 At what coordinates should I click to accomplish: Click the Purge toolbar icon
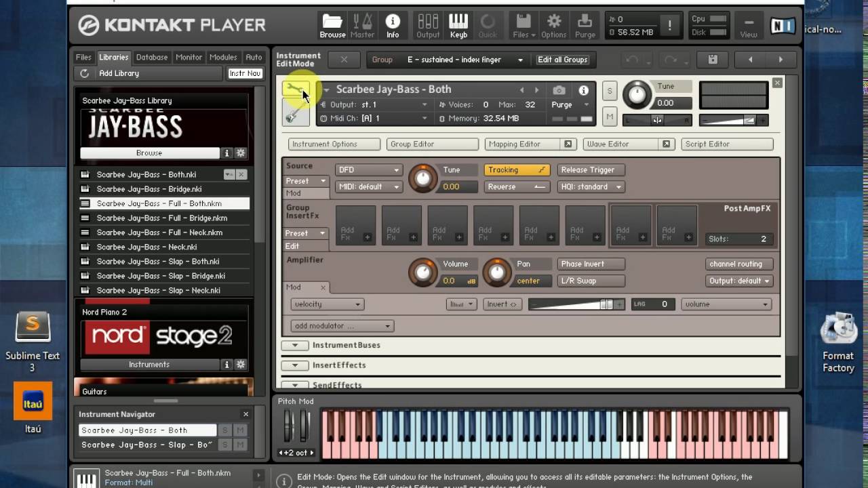[x=585, y=25]
